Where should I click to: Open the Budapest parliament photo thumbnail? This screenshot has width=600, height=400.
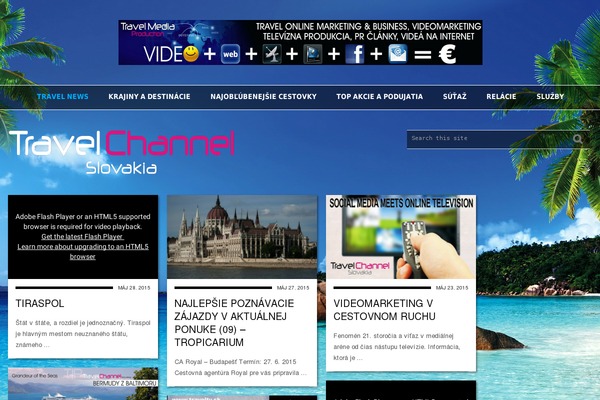pos(242,237)
